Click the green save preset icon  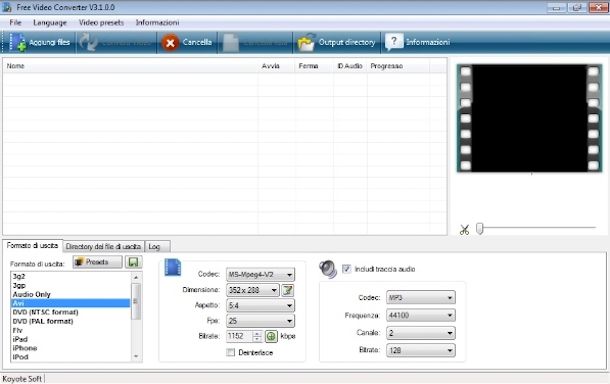pyautogui.click(x=133, y=262)
